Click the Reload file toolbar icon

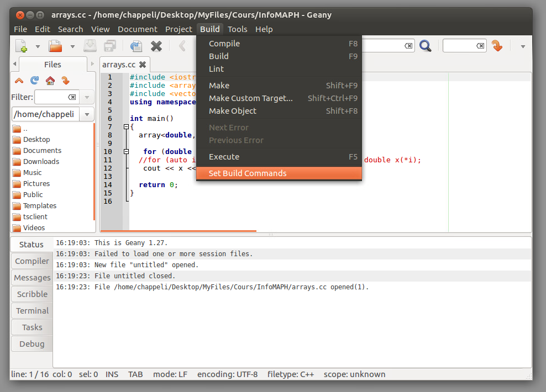136,46
